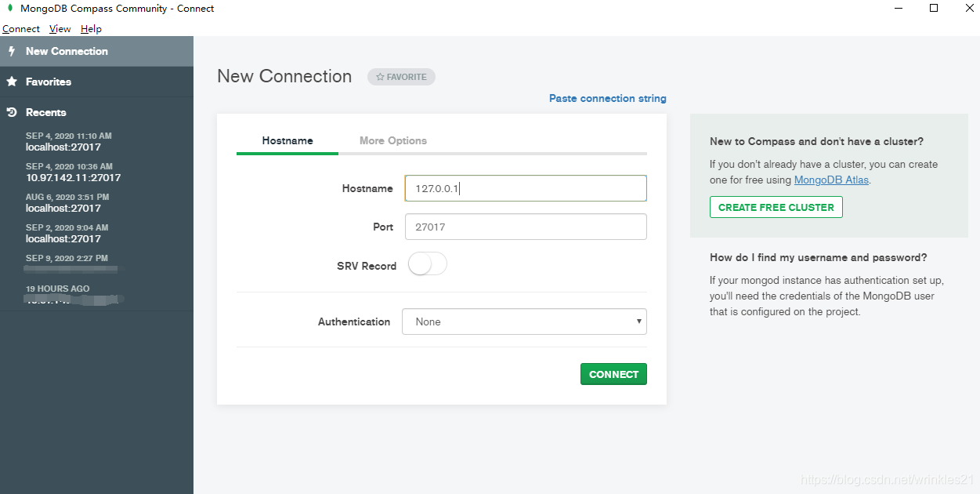Click the Recents history icon
Viewport: 980px width, 494px height.
11,111
